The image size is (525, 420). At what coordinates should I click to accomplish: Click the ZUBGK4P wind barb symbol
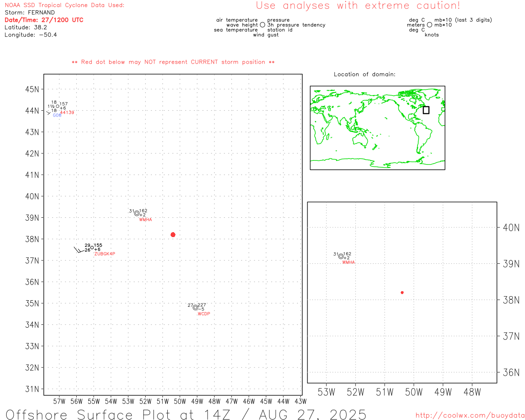(x=79, y=249)
